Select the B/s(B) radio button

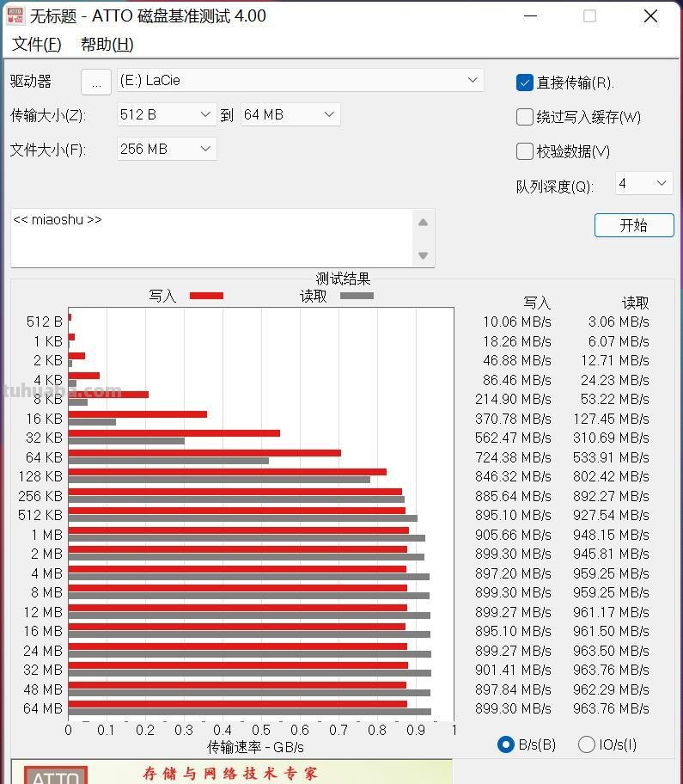506,744
